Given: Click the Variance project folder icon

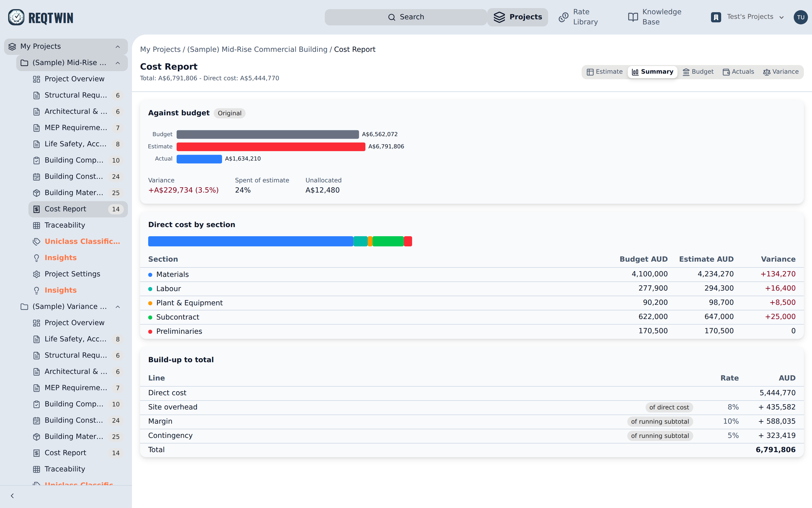Looking at the screenshot, I should [25, 306].
